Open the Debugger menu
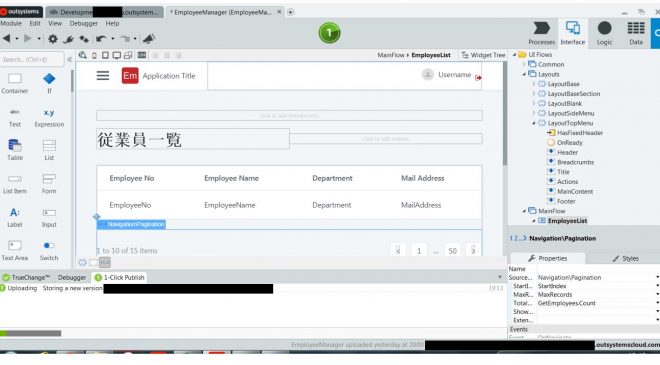 [x=83, y=24]
